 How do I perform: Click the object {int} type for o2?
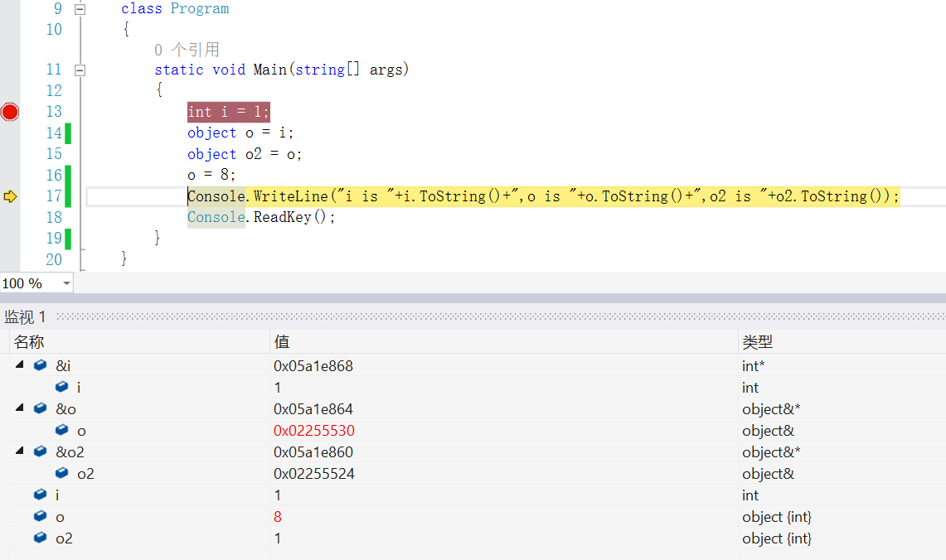pyautogui.click(x=777, y=538)
